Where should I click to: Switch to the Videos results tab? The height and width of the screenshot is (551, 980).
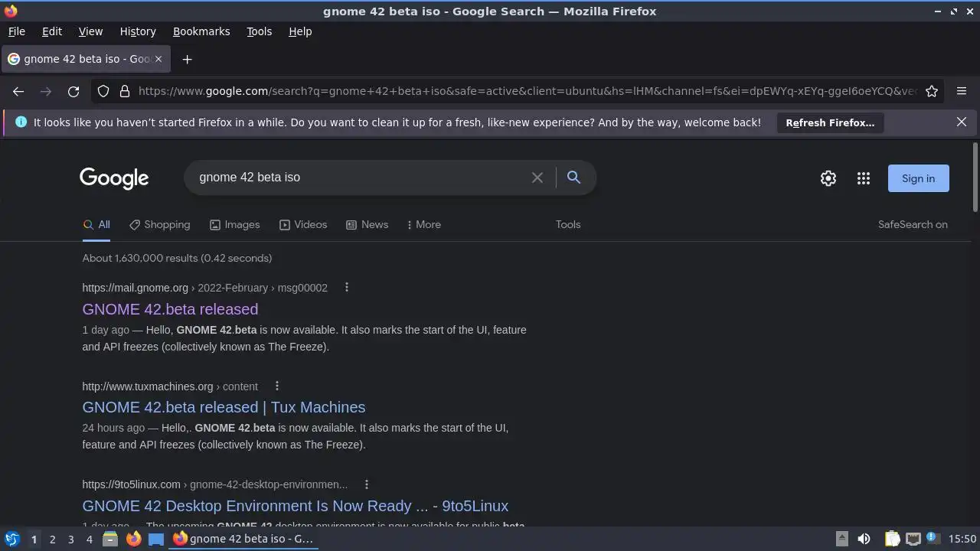pos(303,224)
